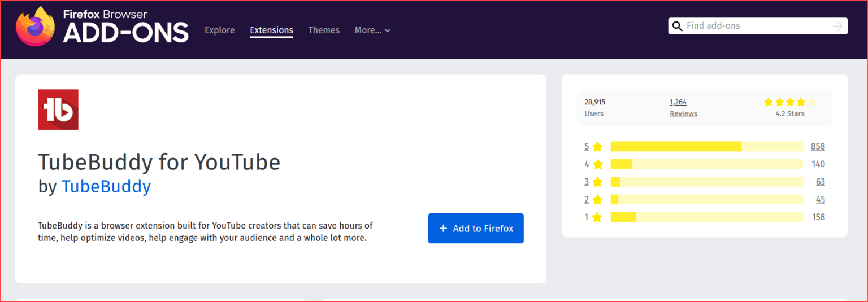Open the 858 five-star reviews count
This screenshot has width=868, height=302.
818,147
